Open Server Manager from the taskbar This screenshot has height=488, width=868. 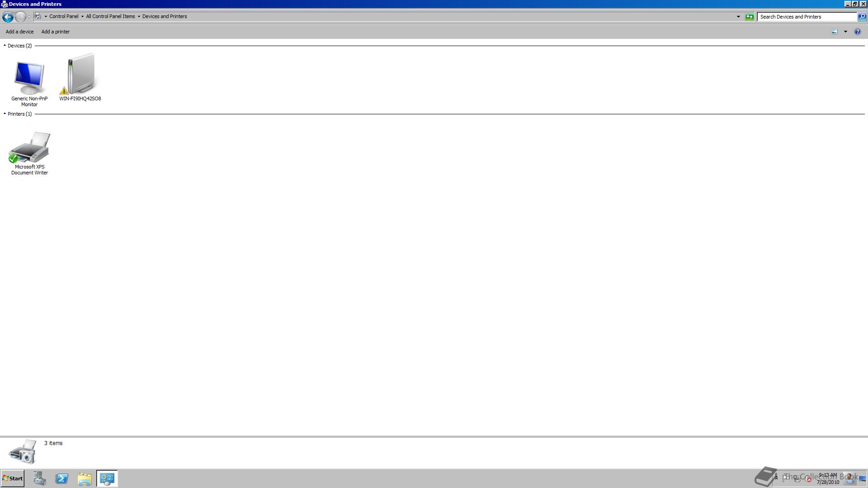(x=39, y=479)
